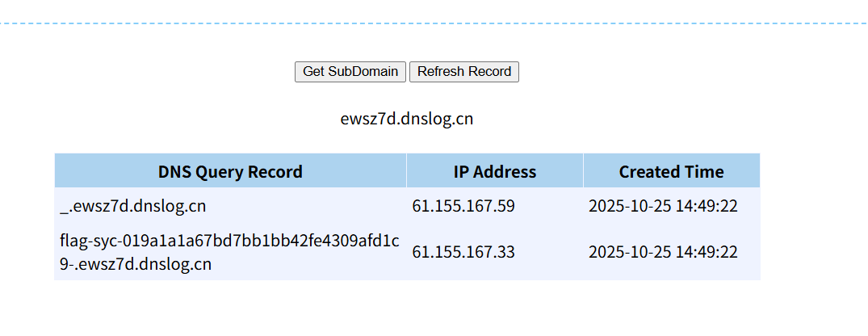Viewport: 868px width, 336px height.
Task: Select the _.ewsz7d.dnslog.cn query record
Action: [133, 206]
